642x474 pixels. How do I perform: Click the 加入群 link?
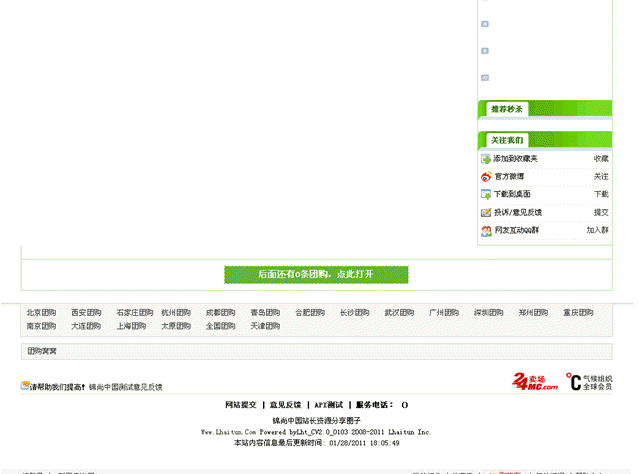(597, 230)
